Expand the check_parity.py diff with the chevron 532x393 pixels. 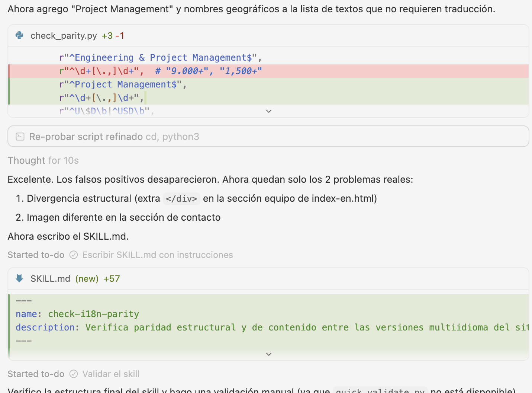point(269,111)
